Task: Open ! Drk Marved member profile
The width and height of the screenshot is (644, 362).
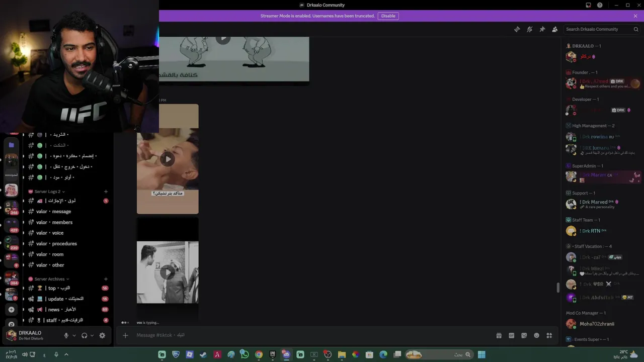Action: [x=602, y=204]
